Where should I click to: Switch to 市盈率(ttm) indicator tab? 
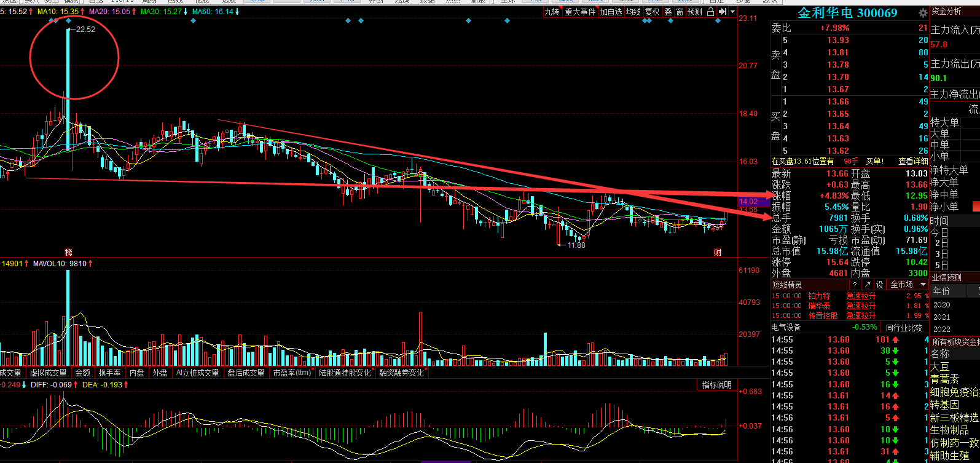(x=292, y=373)
